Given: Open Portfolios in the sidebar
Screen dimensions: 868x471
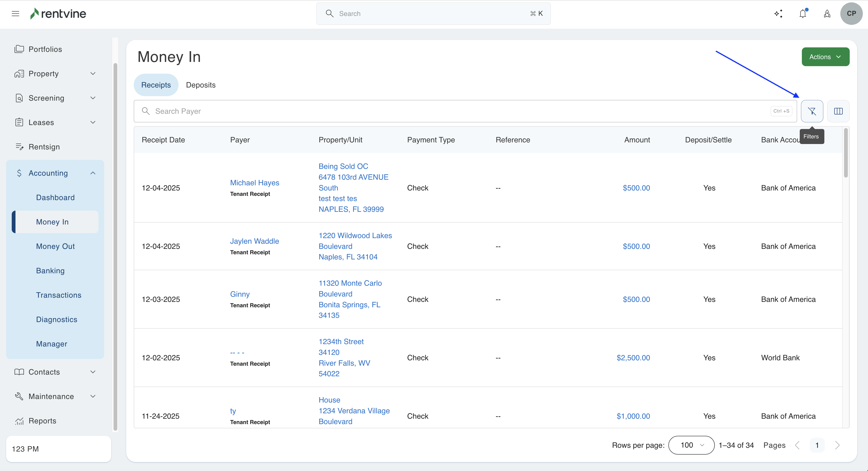Looking at the screenshot, I should [45, 49].
